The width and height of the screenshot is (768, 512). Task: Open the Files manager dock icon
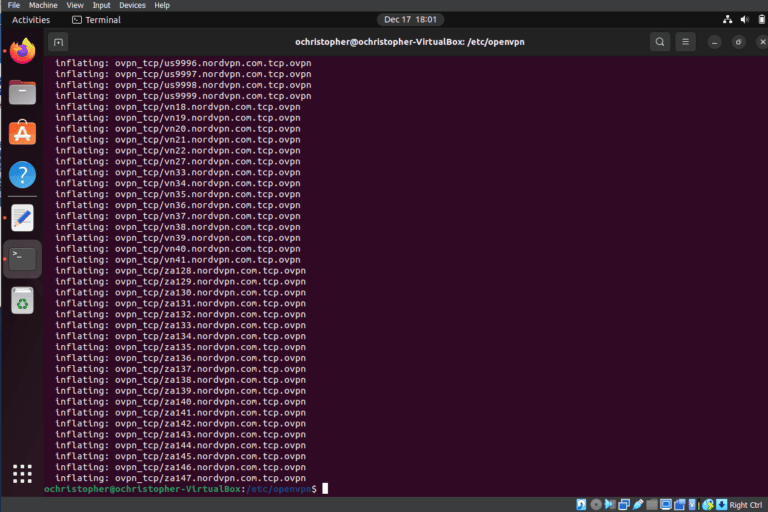(23, 92)
